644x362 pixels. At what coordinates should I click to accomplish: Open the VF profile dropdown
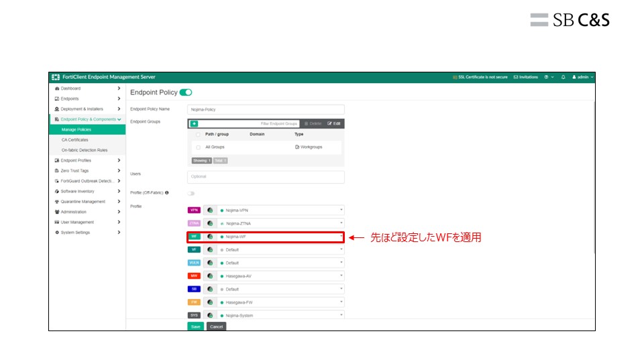coord(281,249)
